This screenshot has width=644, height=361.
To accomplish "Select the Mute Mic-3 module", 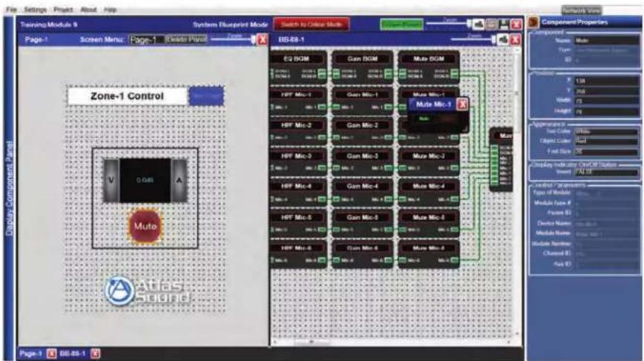I will (x=428, y=162).
